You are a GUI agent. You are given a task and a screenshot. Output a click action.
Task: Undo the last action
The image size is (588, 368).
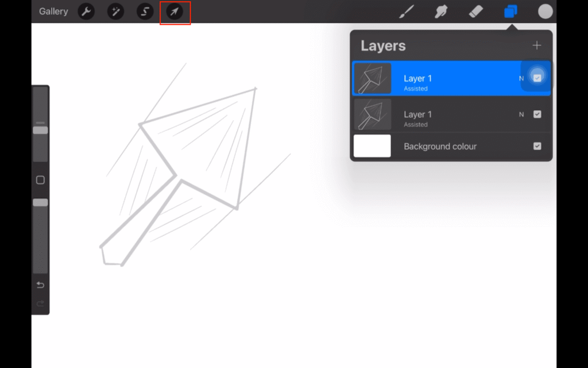point(40,285)
